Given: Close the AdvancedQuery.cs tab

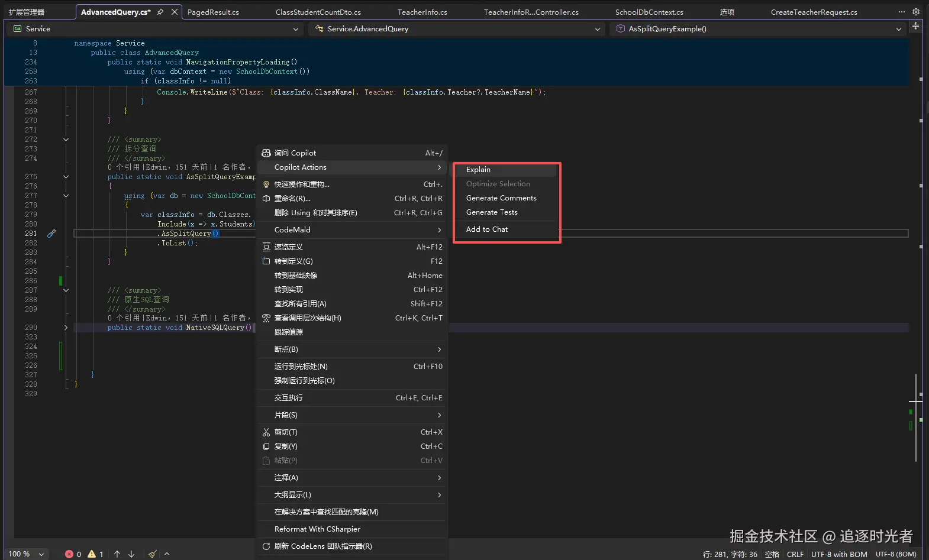Looking at the screenshot, I should [x=175, y=12].
